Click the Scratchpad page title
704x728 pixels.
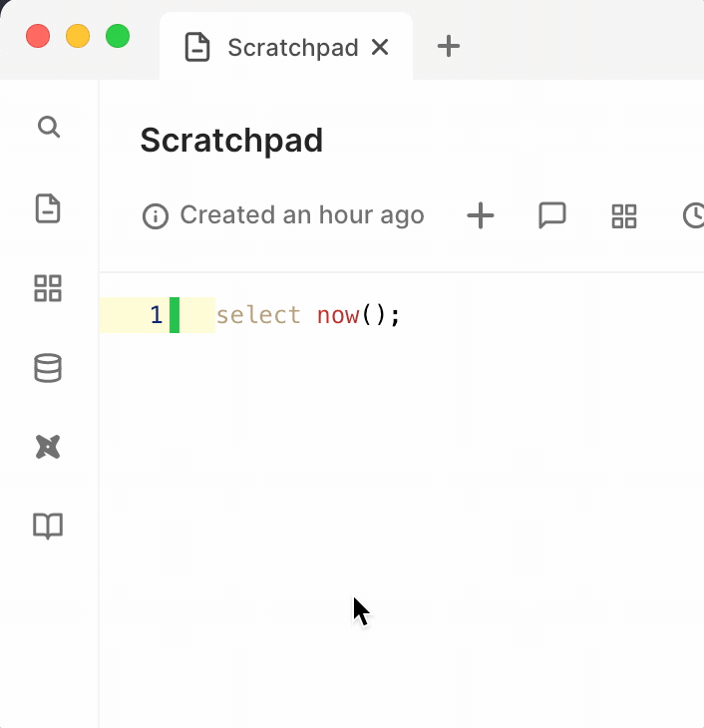pos(231,141)
